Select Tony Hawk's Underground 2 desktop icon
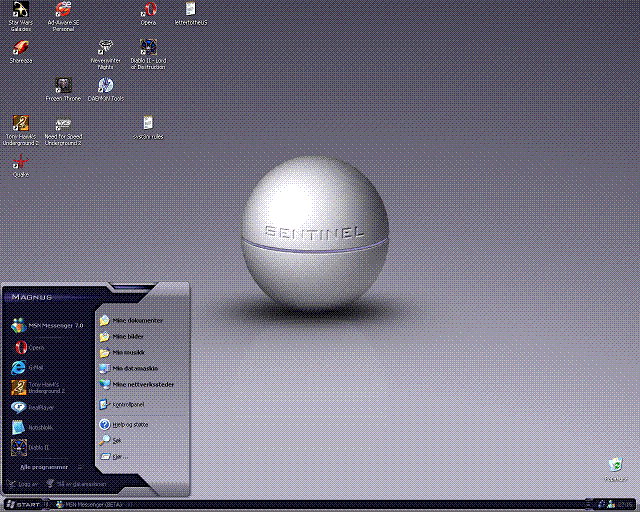This screenshot has width=640, height=512. 20,131
